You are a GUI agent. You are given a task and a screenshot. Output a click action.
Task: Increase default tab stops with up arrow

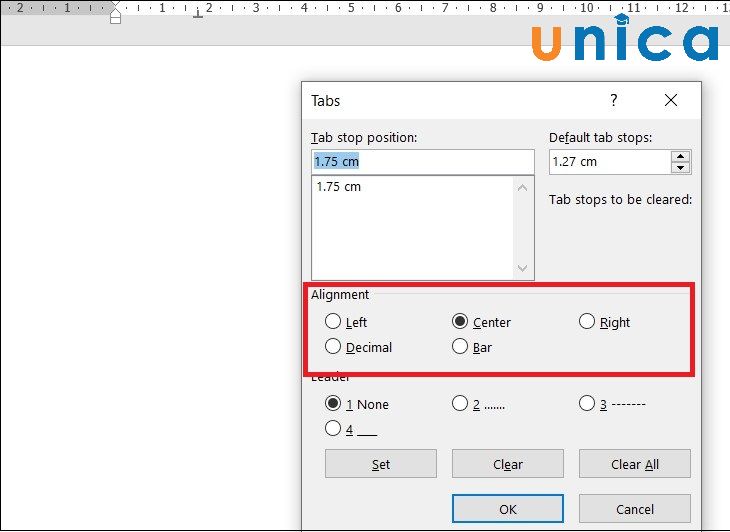pos(681,156)
